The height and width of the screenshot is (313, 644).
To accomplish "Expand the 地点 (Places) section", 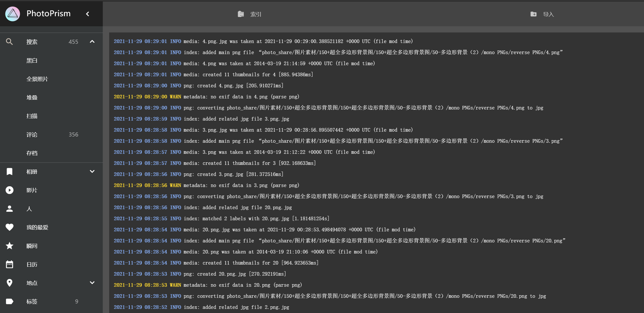I will 92,283.
